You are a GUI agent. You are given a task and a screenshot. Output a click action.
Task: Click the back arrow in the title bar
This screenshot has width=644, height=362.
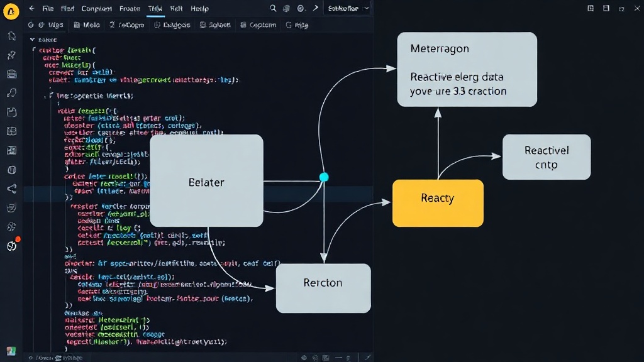click(x=31, y=8)
